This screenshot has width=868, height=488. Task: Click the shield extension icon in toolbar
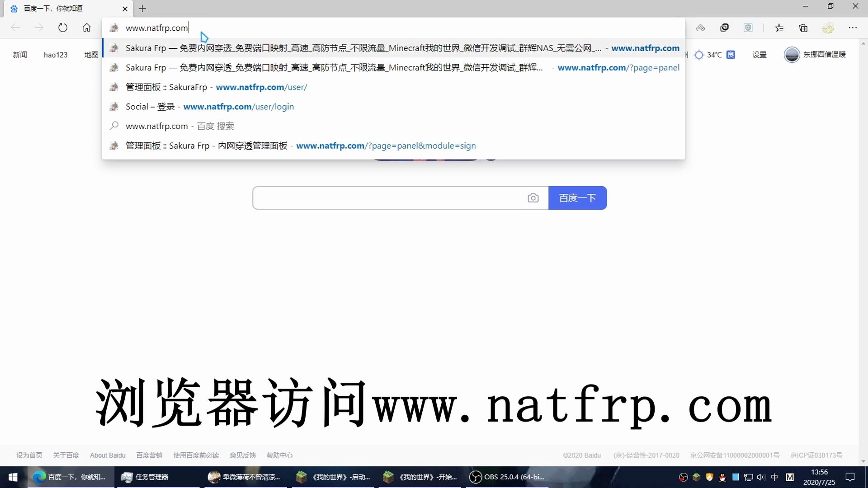point(748,28)
